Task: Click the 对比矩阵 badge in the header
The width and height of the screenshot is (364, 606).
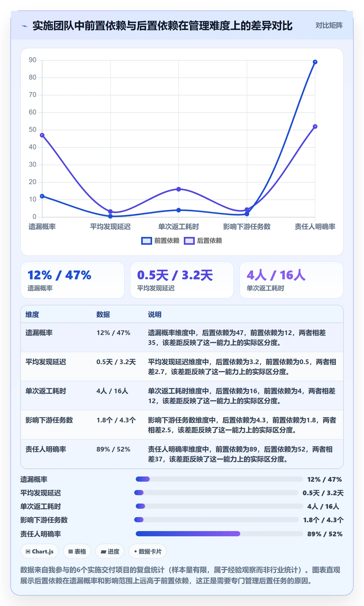Action: point(329,25)
